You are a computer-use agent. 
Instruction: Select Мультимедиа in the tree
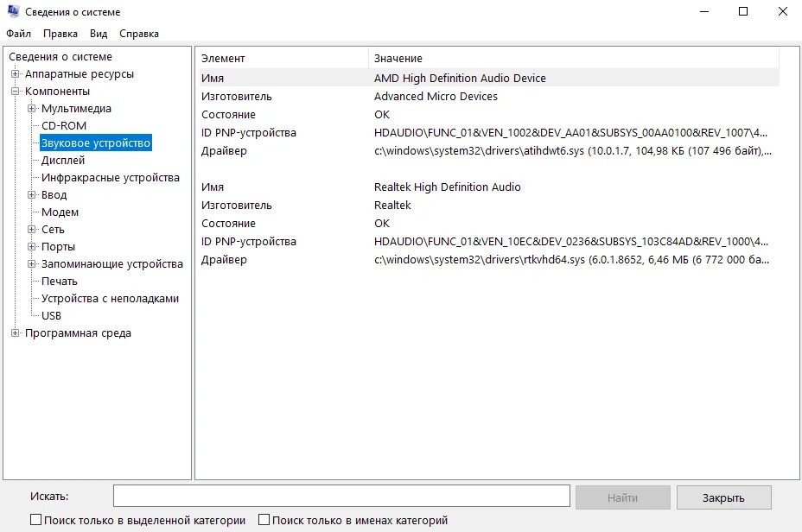[76, 109]
